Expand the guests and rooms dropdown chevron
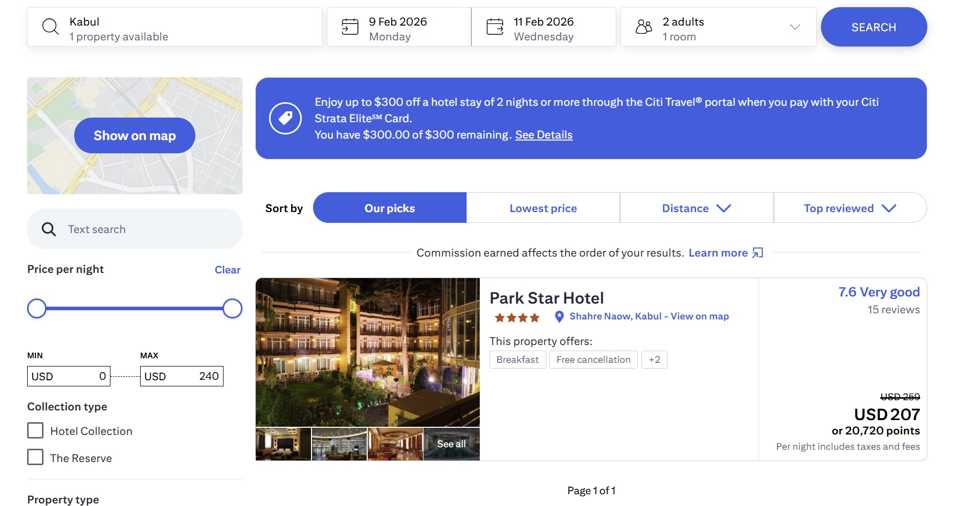980x506 pixels. [x=794, y=27]
